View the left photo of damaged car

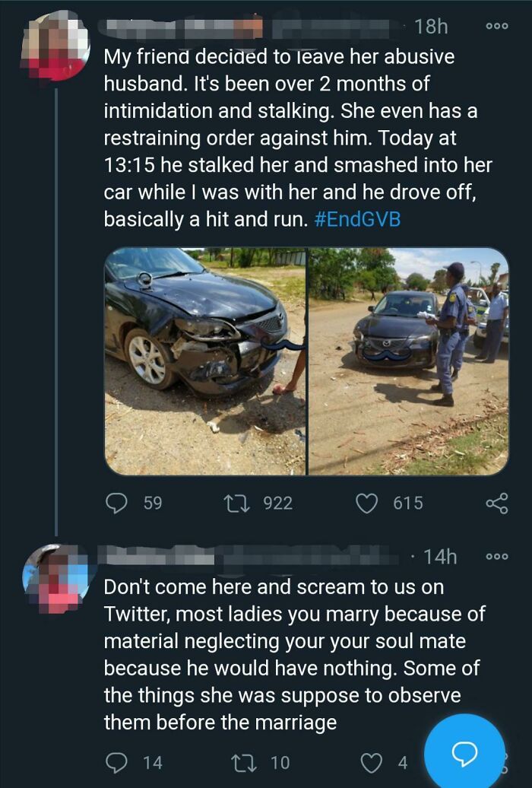(205, 361)
